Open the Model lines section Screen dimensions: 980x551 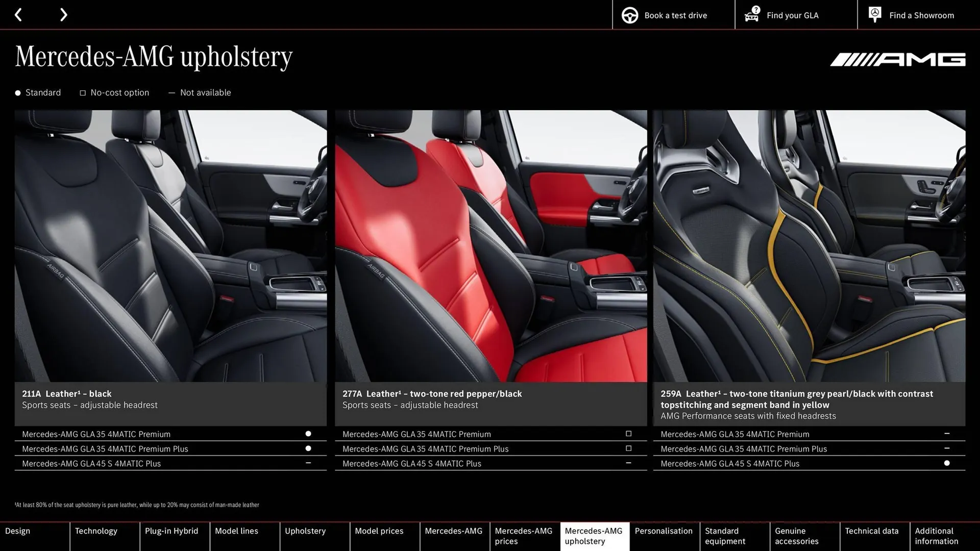click(x=236, y=531)
